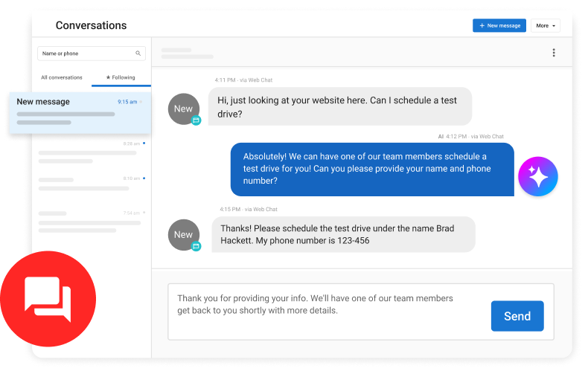Focus the Name or phone search field
The image size is (588, 374).
[86, 54]
